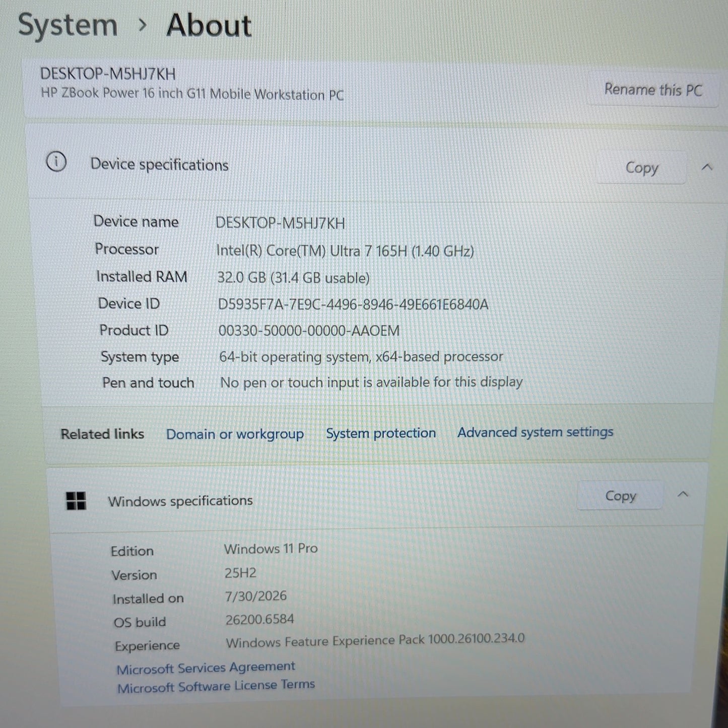Click the System type label
The width and height of the screenshot is (728, 728).
click(x=140, y=357)
